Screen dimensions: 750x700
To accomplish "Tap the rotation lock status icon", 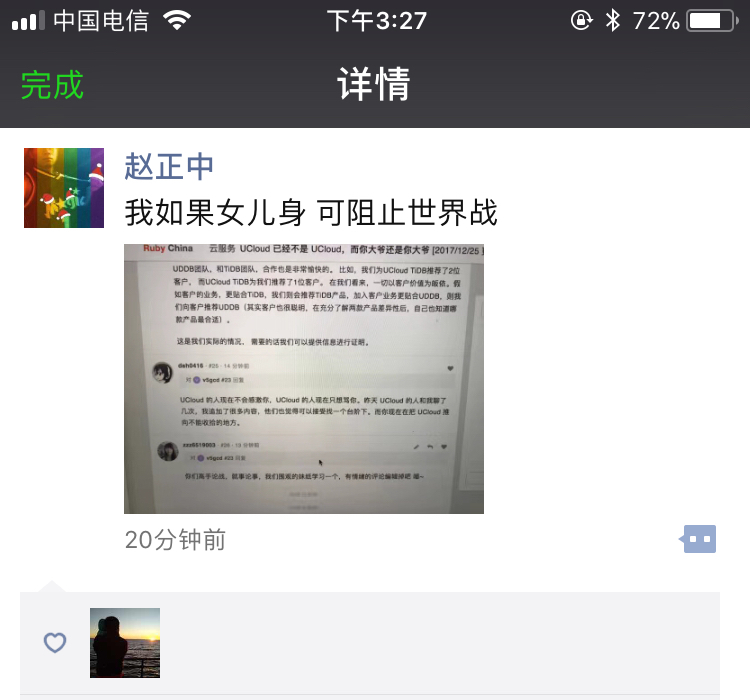I will (582, 21).
